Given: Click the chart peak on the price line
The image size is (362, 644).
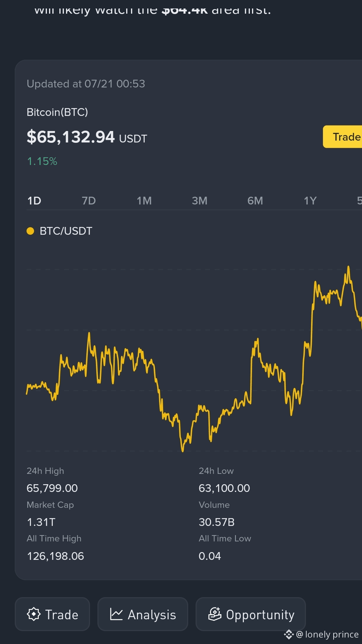Looking at the screenshot, I should (x=348, y=266).
